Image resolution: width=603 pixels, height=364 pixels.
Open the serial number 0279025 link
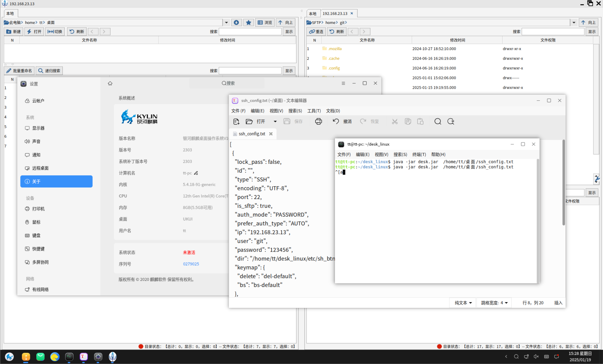pos(191,264)
